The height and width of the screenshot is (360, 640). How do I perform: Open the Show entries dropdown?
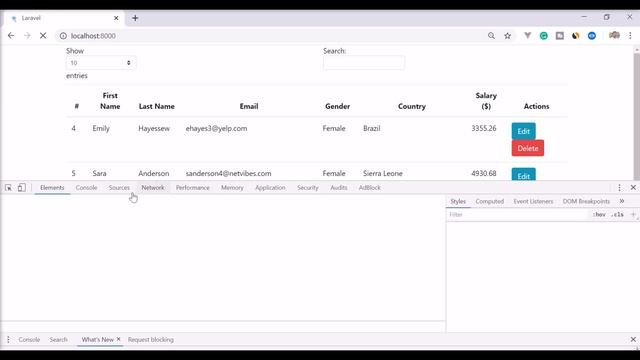pyautogui.click(x=101, y=63)
